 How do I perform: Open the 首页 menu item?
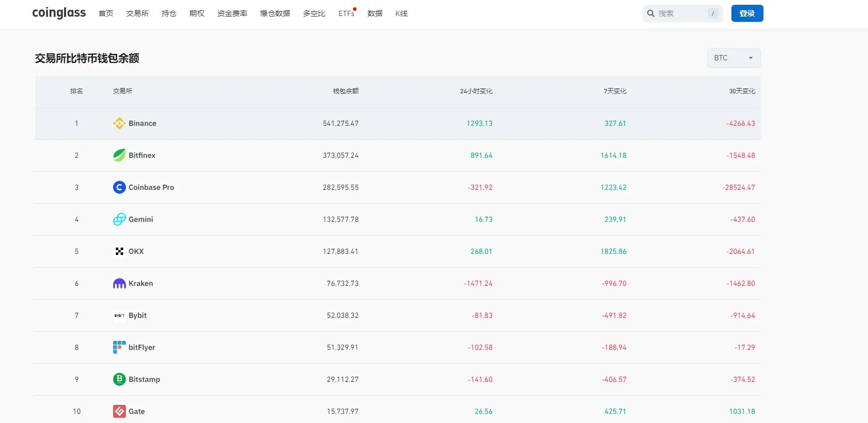[x=106, y=13]
